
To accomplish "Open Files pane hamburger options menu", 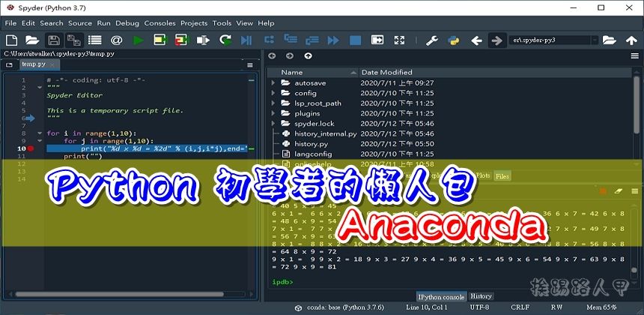I will pyautogui.click(x=634, y=56).
